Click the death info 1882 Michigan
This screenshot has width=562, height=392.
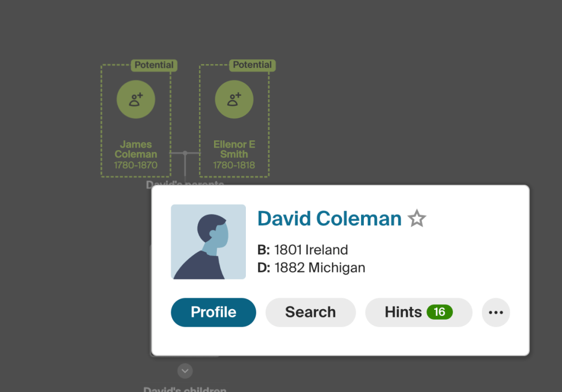tap(319, 268)
